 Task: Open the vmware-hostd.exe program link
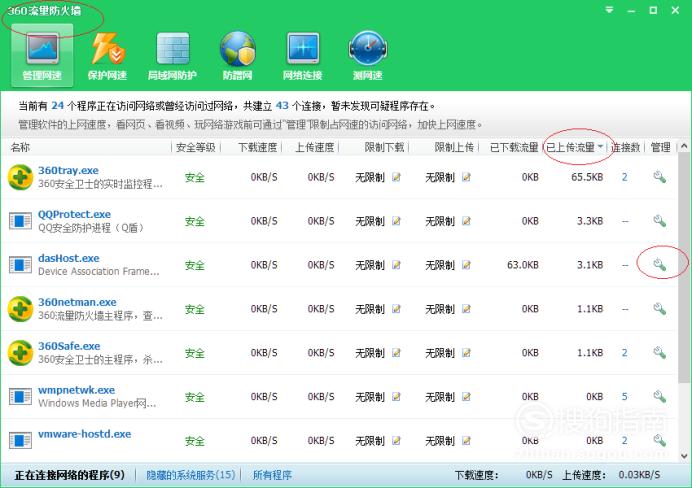point(84,434)
